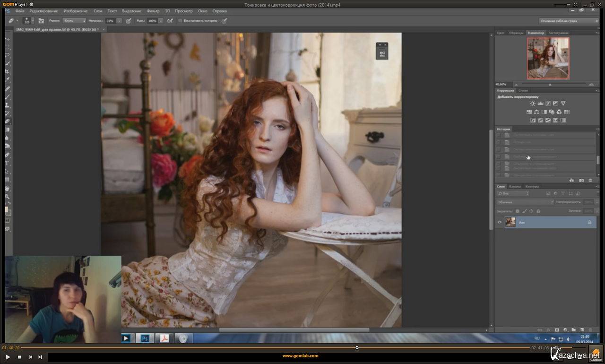605x364 pixels.
Task: Add a Levels adjustment from Correction panel
Action: point(540,104)
